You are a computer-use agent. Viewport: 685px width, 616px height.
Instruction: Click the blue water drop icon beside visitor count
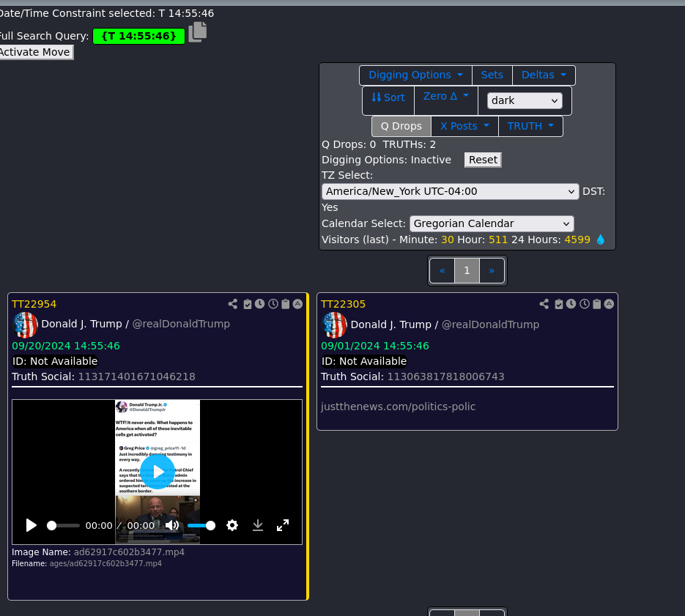point(601,240)
